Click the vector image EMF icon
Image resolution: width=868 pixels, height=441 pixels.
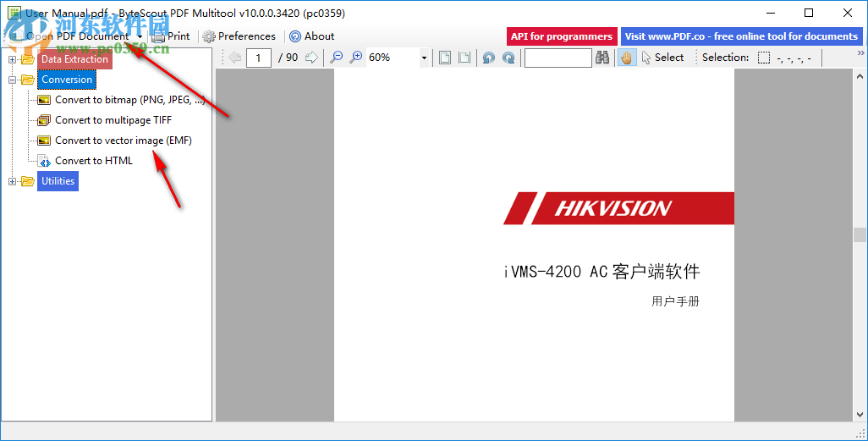click(44, 141)
